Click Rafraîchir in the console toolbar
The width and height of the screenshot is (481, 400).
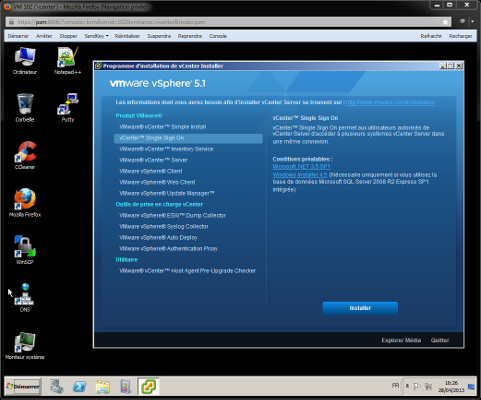(431, 36)
